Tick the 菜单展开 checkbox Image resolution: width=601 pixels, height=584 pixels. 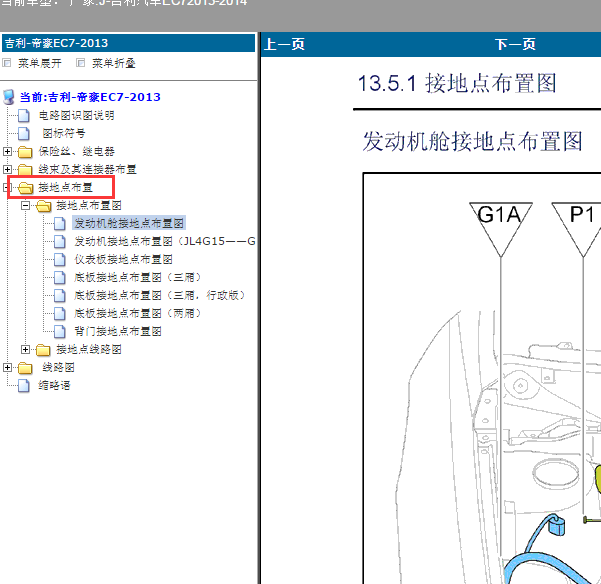[x=7, y=63]
